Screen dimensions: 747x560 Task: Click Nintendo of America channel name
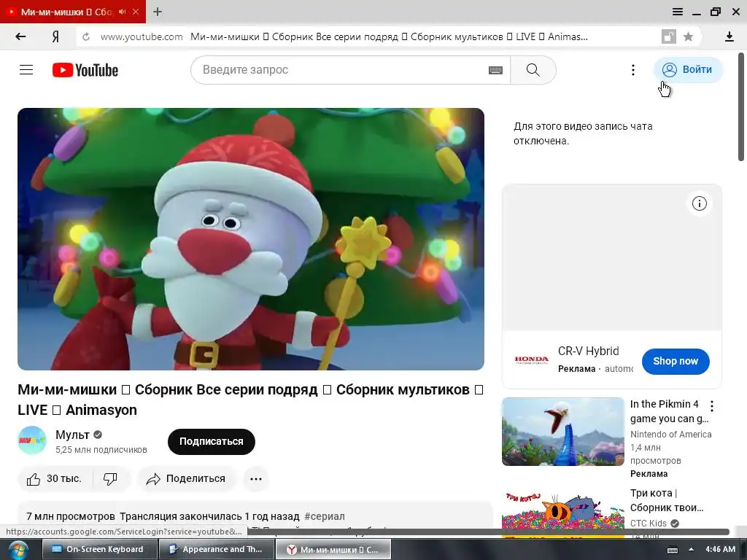tap(671, 435)
